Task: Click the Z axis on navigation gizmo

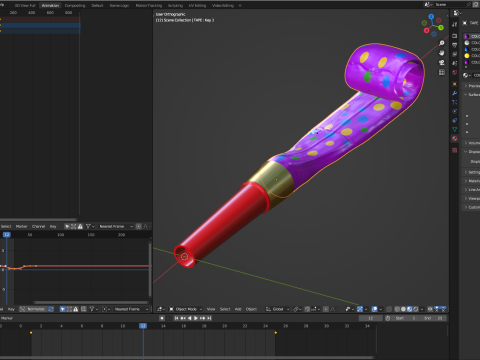Action: (x=431, y=17)
